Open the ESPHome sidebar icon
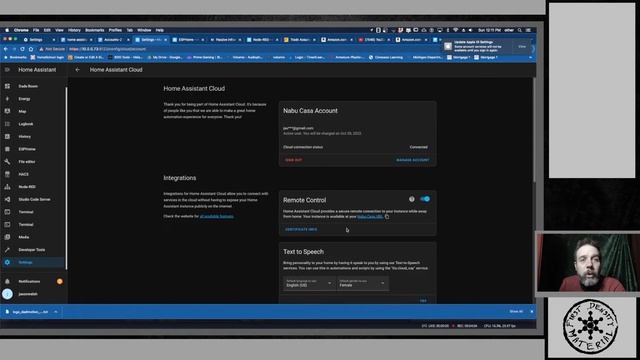 pyautogui.click(x=7, y=149)
